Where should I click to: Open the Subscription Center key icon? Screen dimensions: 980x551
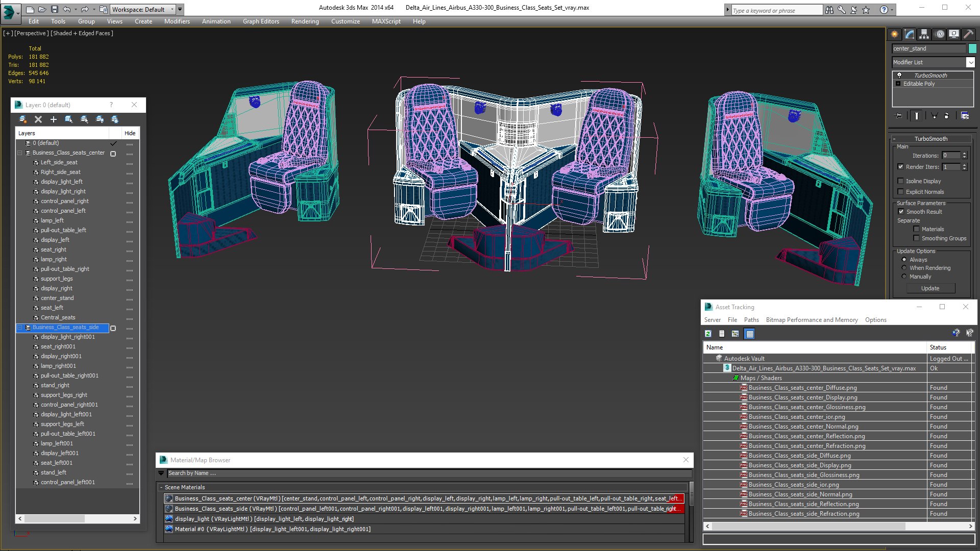click(x=842, y=10)
